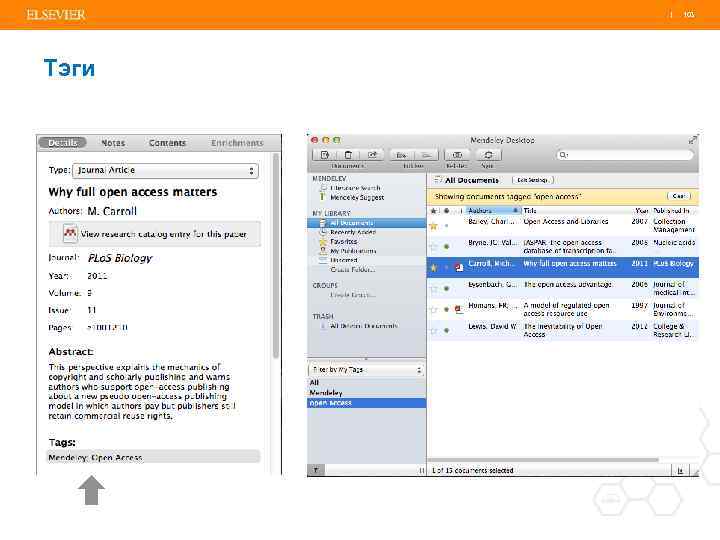
Task: Click the details panel vertical scrollbar
Action: (x=276, y=255)
